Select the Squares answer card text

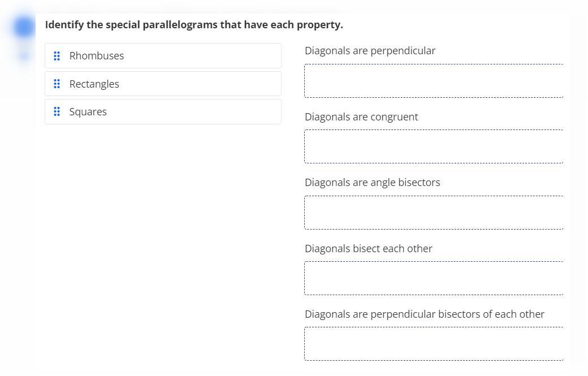tap(88, 112)
